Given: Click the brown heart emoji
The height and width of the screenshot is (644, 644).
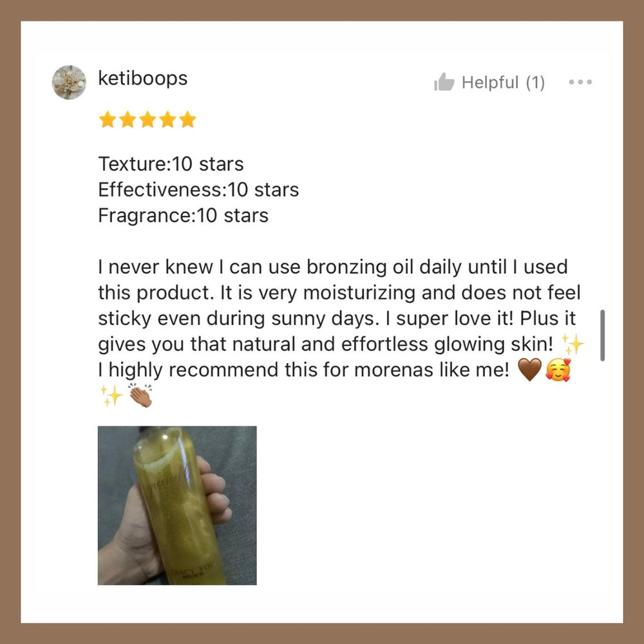Looking at the screenshot, I should (x=530, y=370).
